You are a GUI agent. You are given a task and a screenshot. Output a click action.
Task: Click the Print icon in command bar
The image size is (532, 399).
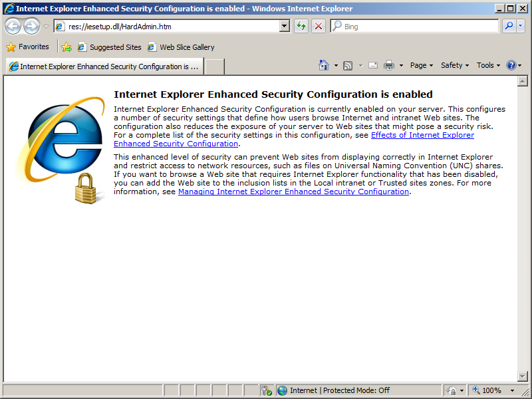[x=389, y=65]
